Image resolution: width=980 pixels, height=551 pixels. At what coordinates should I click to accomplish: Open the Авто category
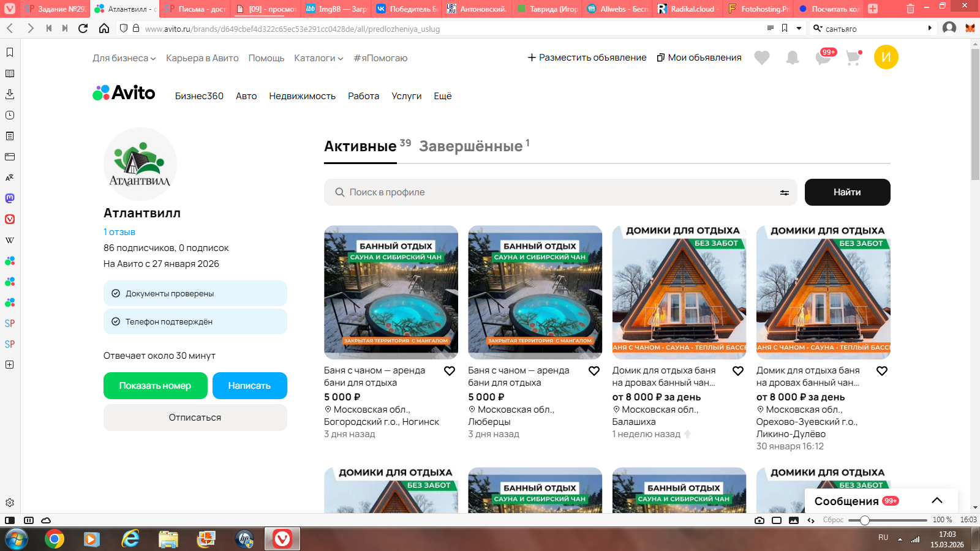[246, 96]
